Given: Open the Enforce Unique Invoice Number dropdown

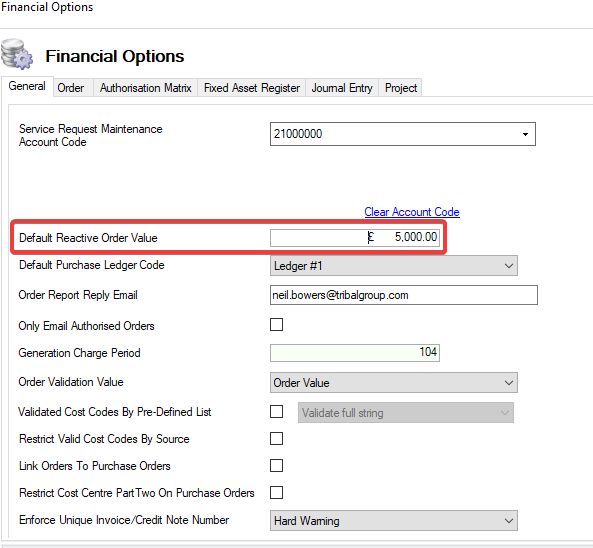Looking at the screenshot, I should (x=394, y=521).
